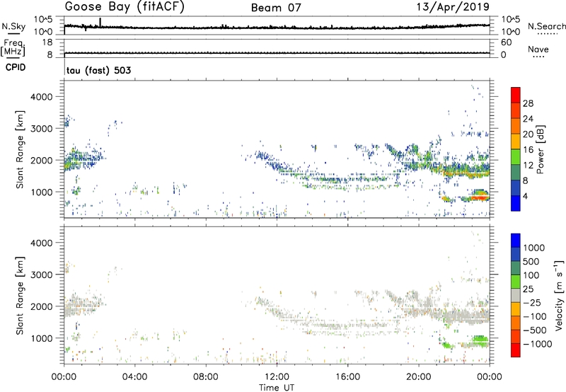Click the "4000" tick of the power panel
The height and width of the screenshot is (392, 566).
42,97
